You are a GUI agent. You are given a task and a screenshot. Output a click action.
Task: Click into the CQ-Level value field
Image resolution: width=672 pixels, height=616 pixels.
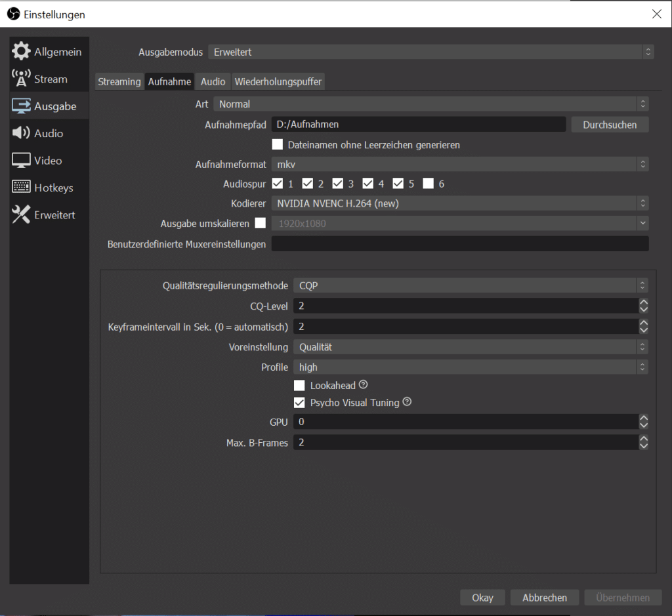466,306
